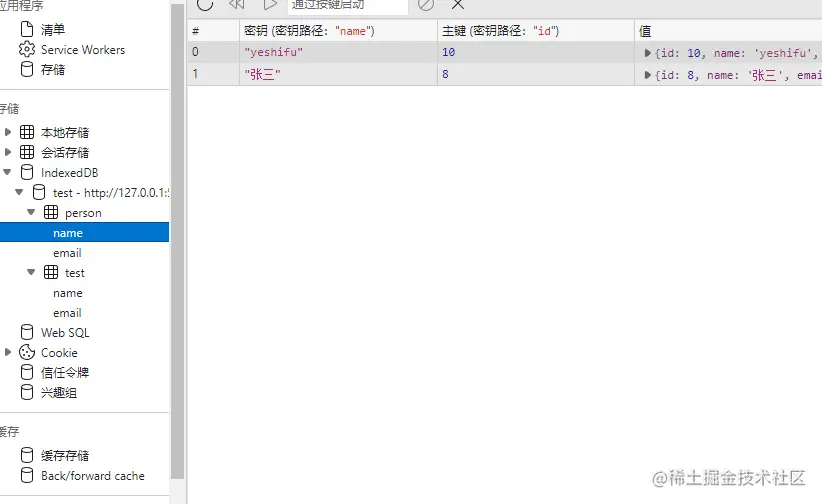Select 本地存储 in the sidebar
Viewport: 822px width, 504px height.
pyautogui.click(x=65, y=132)
